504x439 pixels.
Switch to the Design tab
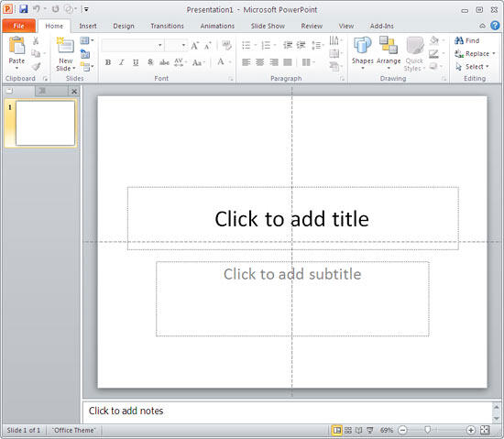point(124,26)
